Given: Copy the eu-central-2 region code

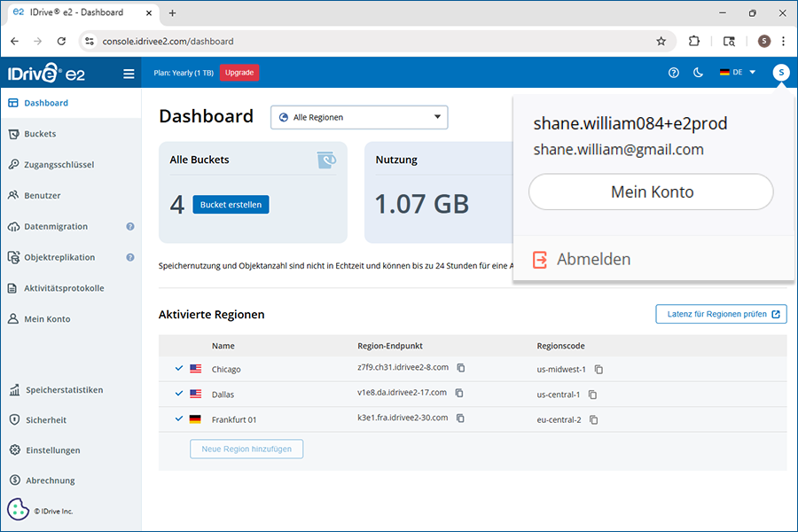Looking at the screenshot, I should (594, 419).
